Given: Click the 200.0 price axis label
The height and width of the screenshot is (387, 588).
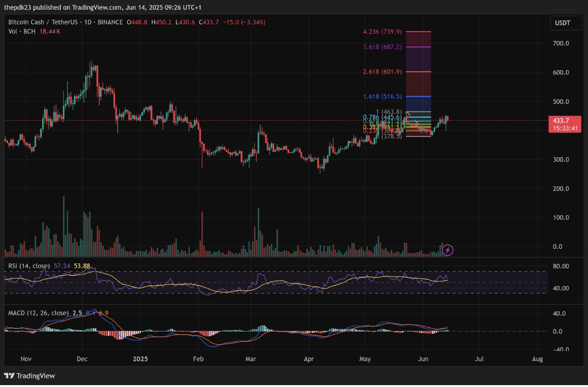Looking at the screenshot, I should (x=561, y=189).
